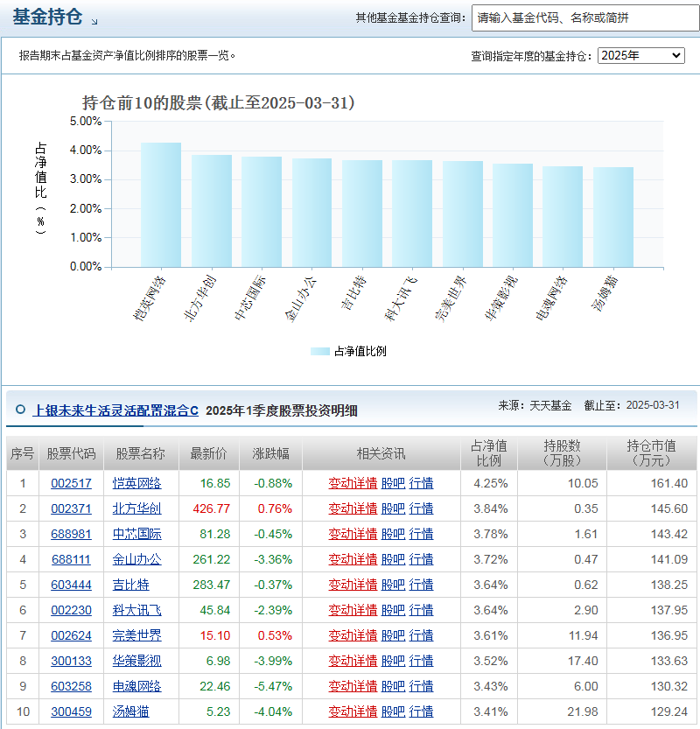
Task: Open stock code 688111 link
Action: 71,559
